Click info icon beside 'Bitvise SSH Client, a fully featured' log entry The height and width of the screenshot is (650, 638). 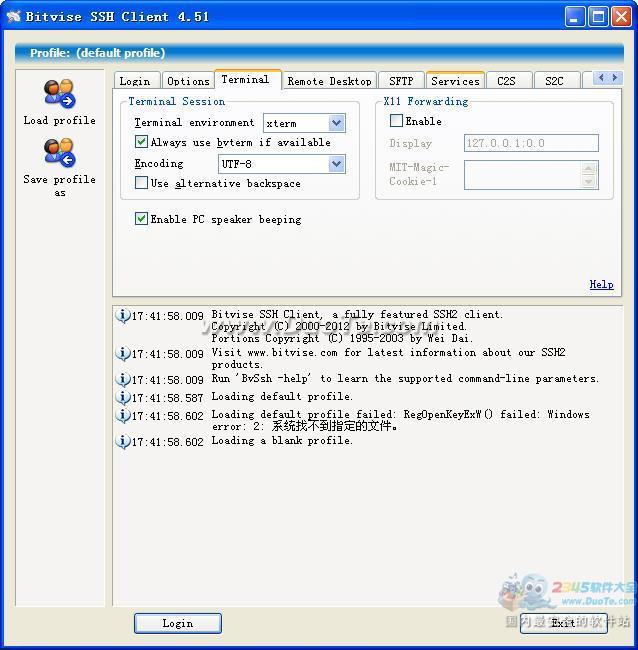[122, 316]
